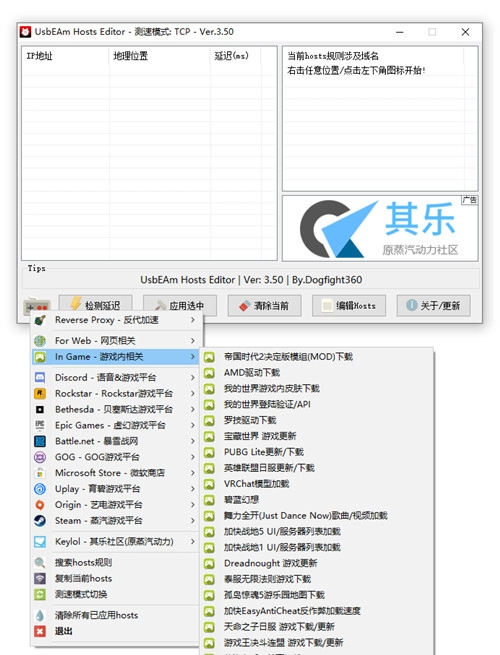Screen dimensions: 500x655
Task: Choose 孤岛惊魂5游乐园地图下载 entry
Action: pos(317,595)
